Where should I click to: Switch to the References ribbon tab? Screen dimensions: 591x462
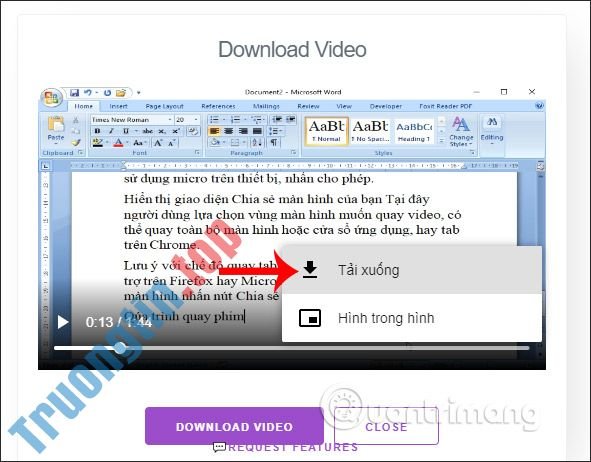pos(218,106)
